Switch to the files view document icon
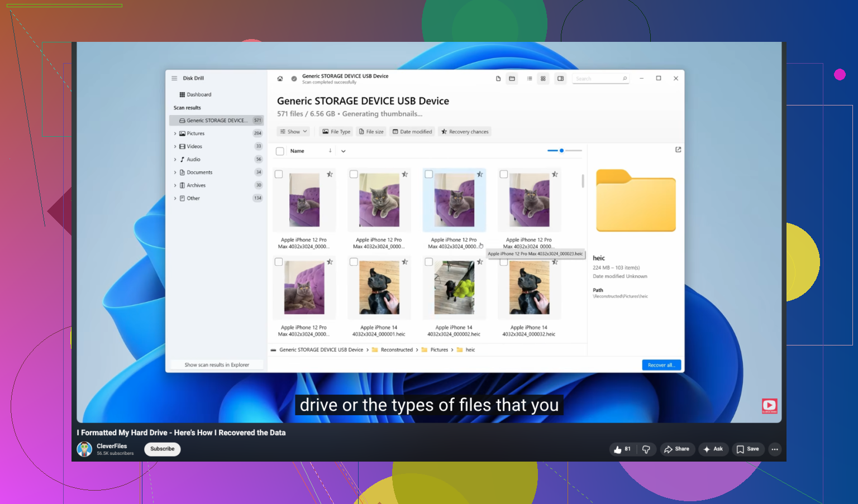The width and height of the screenshot is (858, 504). point(498,79)
